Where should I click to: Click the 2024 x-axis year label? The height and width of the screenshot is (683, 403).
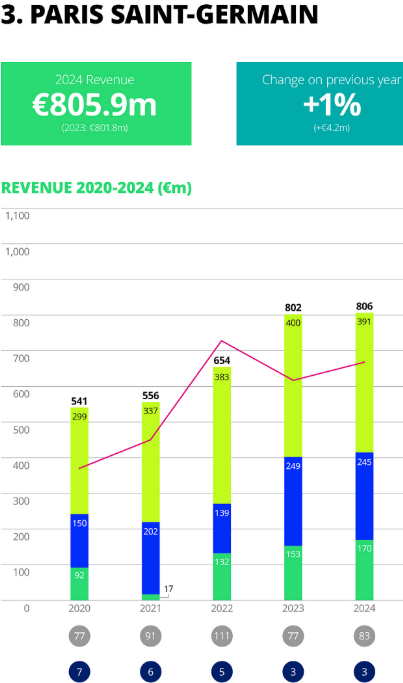[x=364, y=608]
